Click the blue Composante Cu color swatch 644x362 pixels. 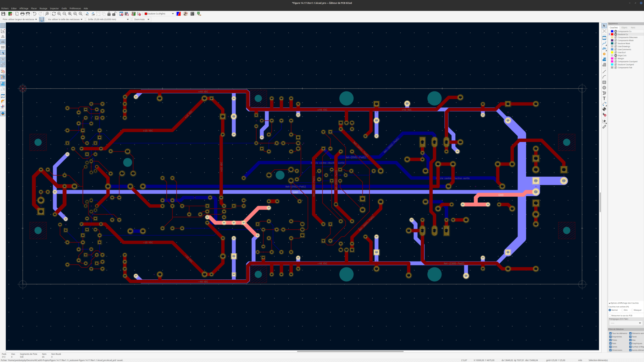612,31
